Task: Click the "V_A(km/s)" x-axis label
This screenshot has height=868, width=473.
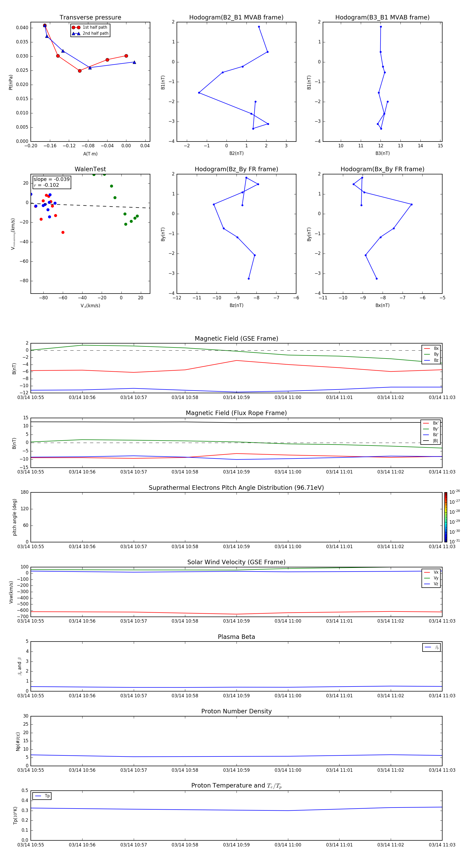Action: [x=90, y=306]
